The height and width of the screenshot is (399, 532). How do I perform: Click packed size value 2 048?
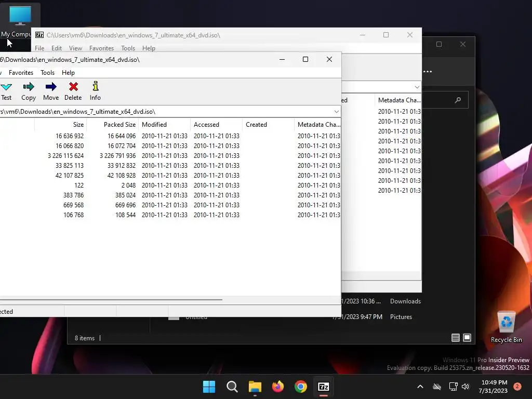129,185
